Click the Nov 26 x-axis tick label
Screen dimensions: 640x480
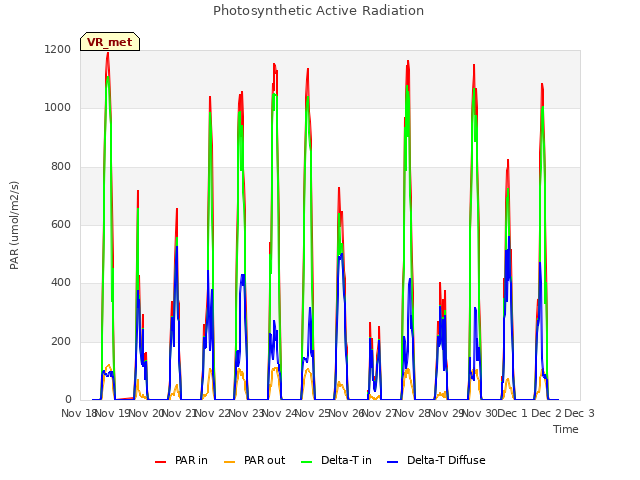(346, 413)
